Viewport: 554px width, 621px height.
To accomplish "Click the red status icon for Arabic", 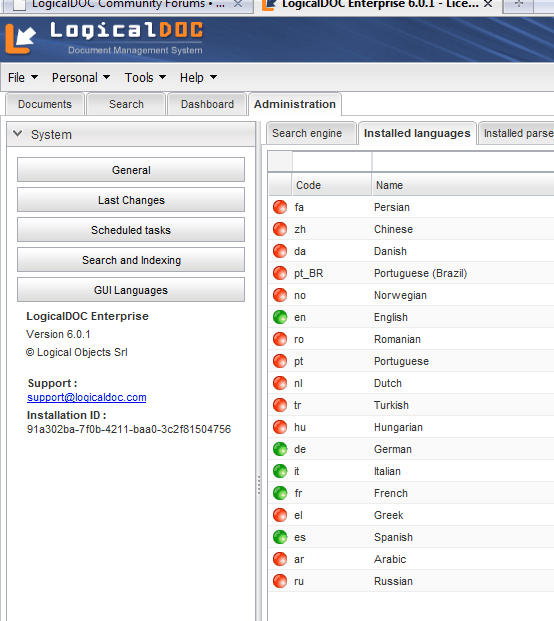I will coord(280,559).
